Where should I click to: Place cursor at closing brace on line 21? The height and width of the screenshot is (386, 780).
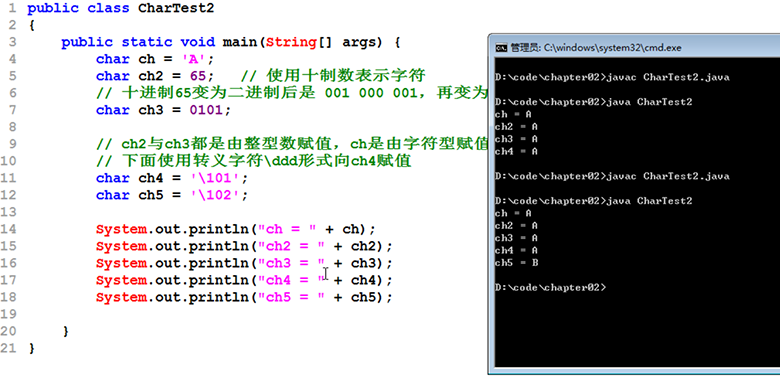pyautogui.click(x=32, y=348)
